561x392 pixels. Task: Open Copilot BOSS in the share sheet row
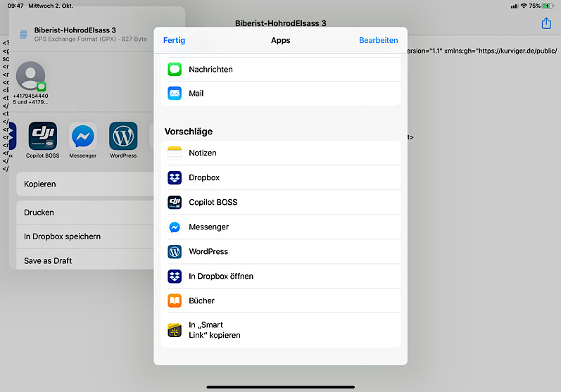pyautogui.click(x=42, y=136)
